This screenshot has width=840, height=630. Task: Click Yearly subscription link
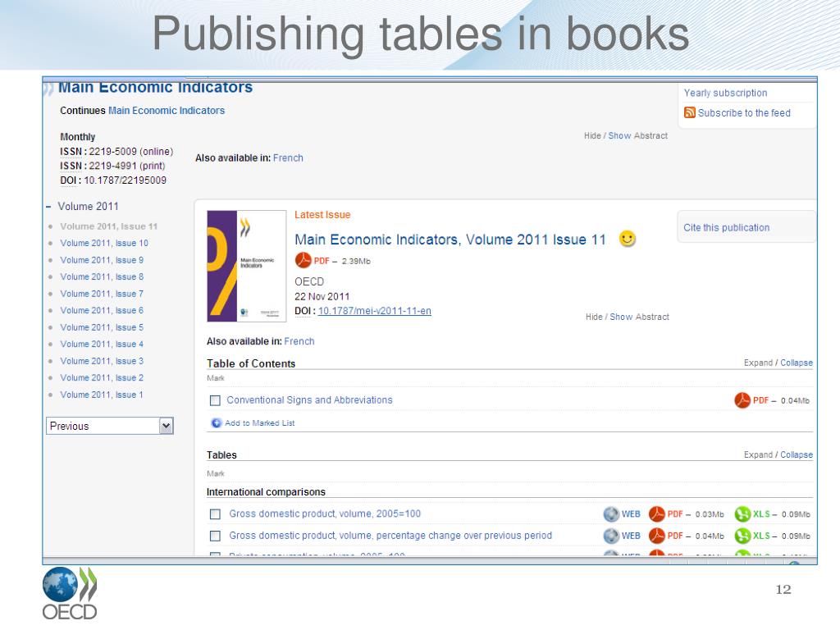pyautogui.click(x=725, y=93)
